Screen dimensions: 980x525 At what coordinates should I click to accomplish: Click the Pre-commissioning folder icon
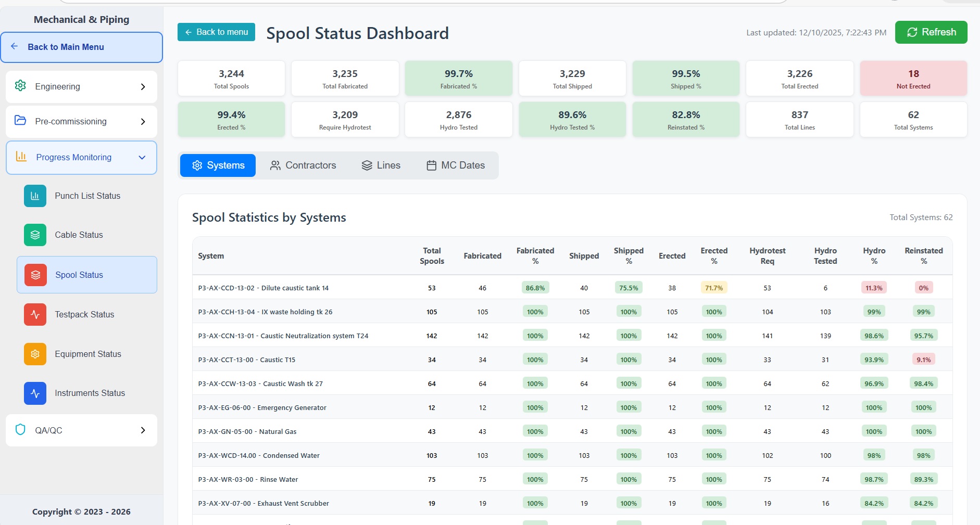click(x=20, y=121)
